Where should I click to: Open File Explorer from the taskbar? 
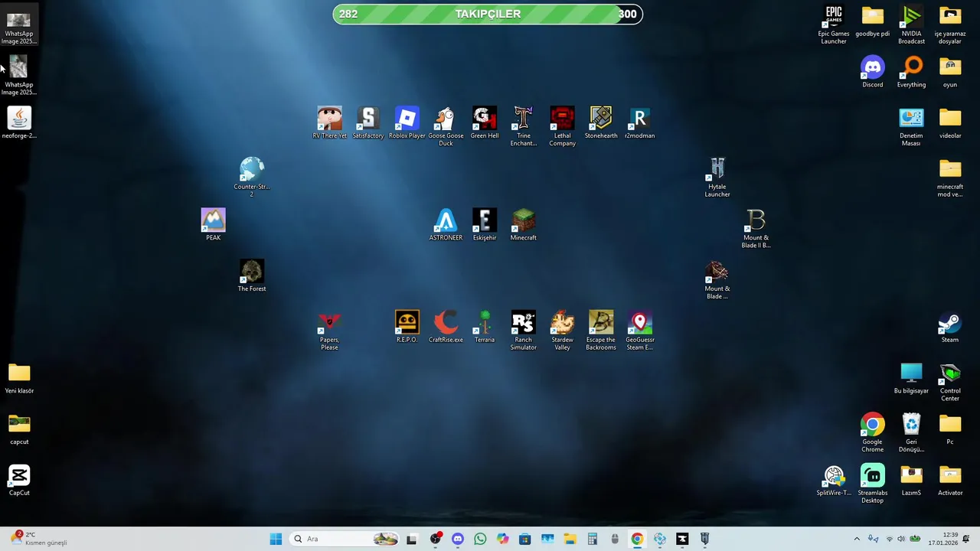pyautogui.click(x=570, y=539)
